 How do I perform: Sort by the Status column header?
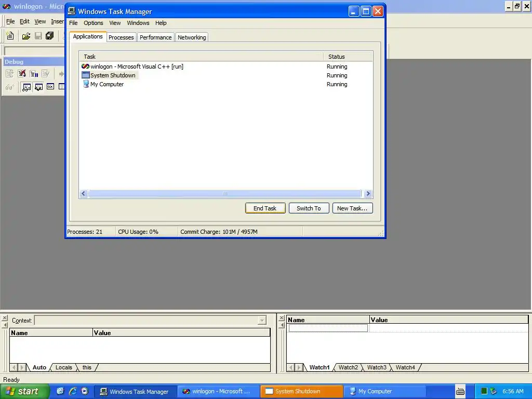click(x=348, y=57)
